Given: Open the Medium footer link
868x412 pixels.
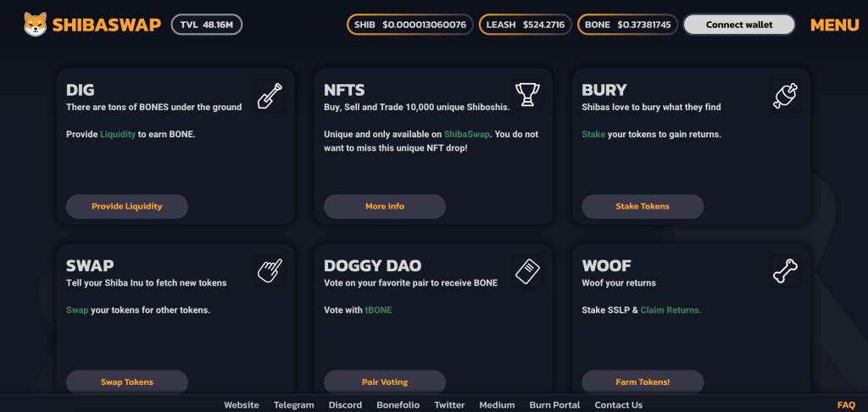Looking at the screenshot, I should [497, 405].
